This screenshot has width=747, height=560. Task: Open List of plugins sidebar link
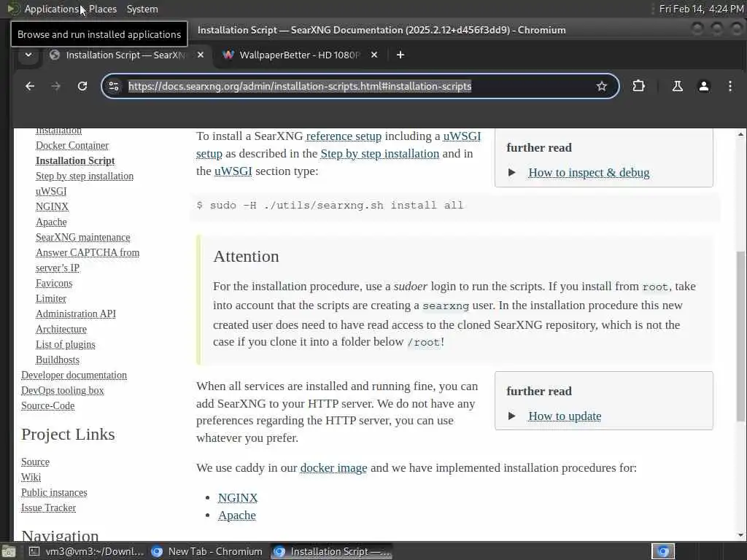pos(65,344)
